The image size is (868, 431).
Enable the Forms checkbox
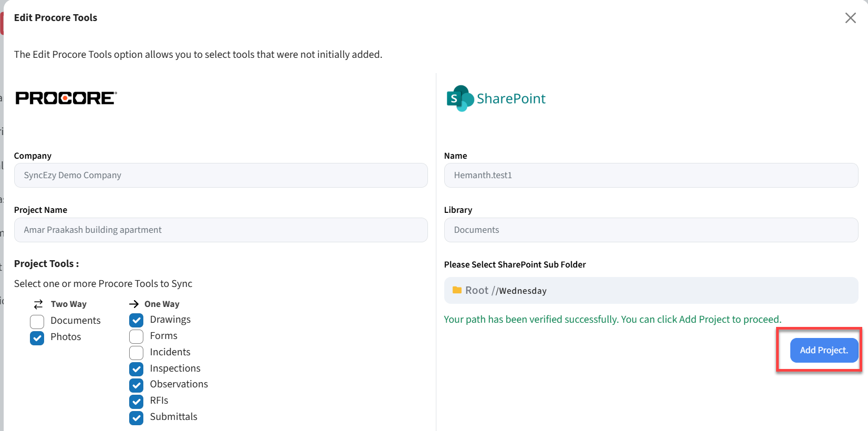(137, 336)
